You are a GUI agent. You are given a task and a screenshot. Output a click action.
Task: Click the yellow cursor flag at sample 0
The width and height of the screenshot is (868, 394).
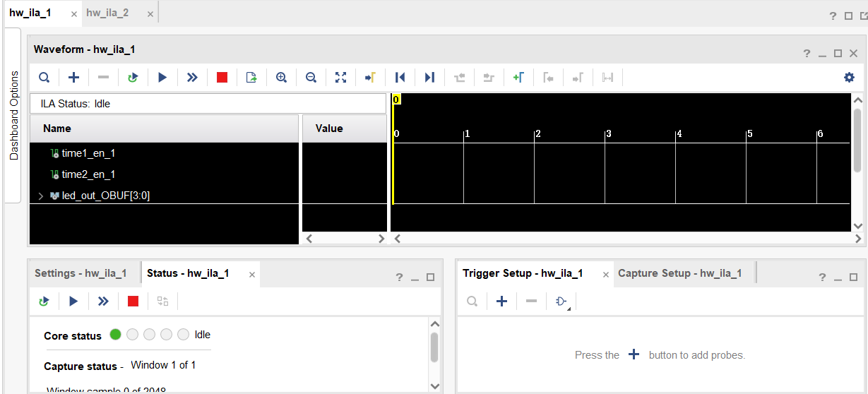click(x=396, y=100)
